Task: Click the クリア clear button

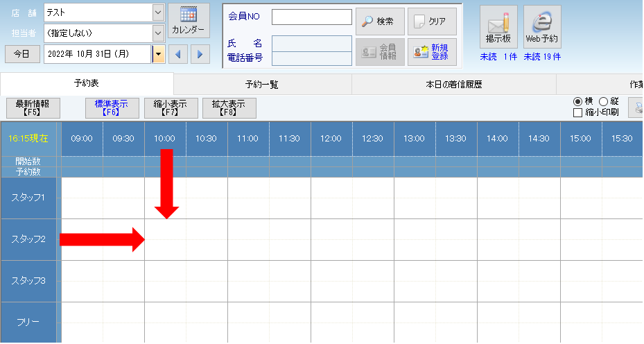Action: (x=432, y=21)
